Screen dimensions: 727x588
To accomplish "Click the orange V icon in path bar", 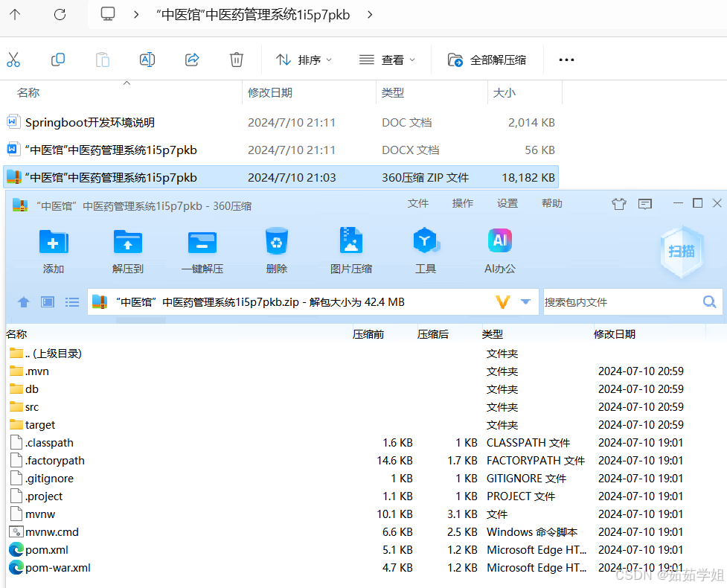I will click(503, 302).
